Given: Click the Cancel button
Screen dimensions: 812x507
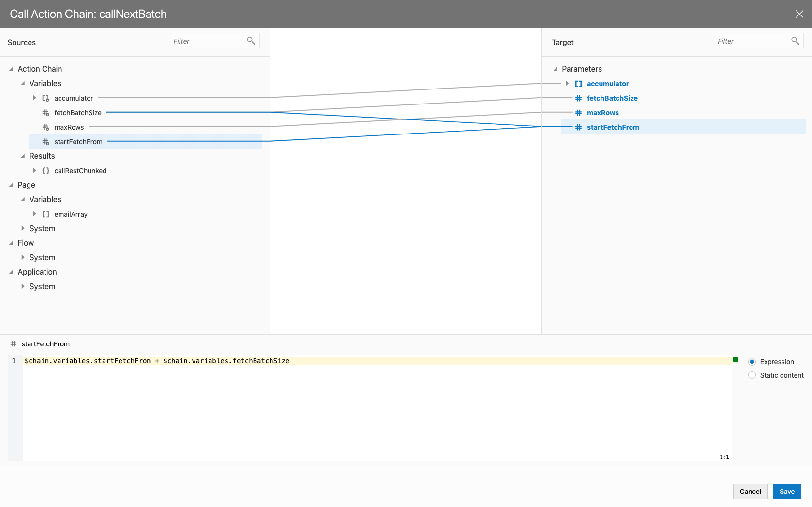Looking at the screenshot, I should pyautogui.click(x=750, y=492).
